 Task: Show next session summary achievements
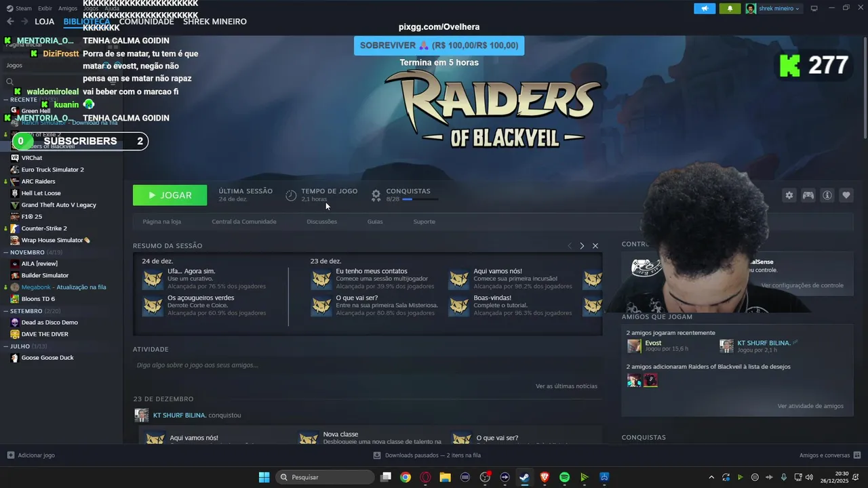[582, 245]
